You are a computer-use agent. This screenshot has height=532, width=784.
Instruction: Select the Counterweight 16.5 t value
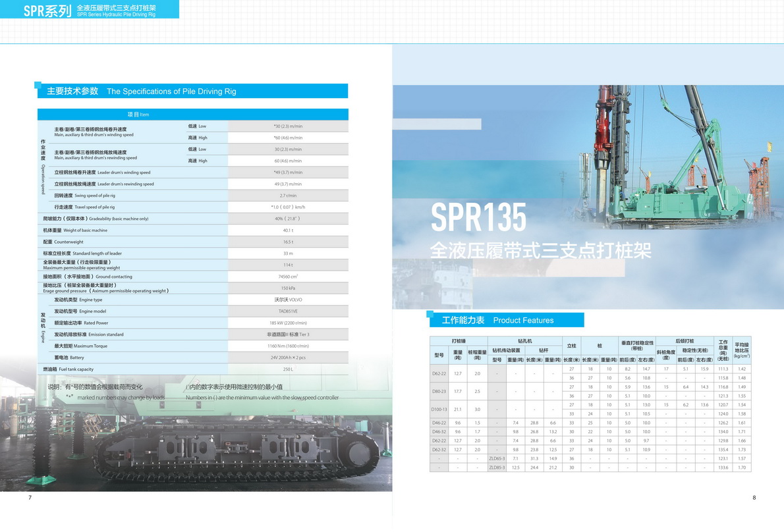point(288,242)
